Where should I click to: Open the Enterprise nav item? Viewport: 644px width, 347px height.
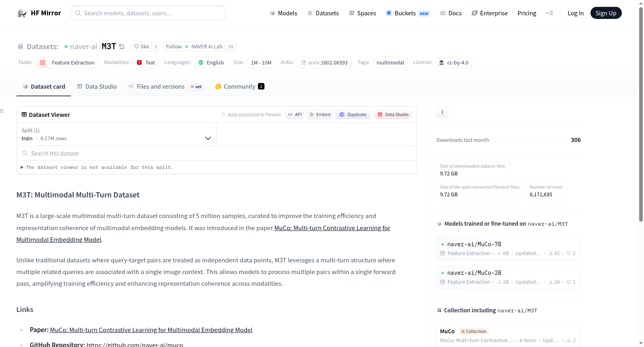click(490, 13)
